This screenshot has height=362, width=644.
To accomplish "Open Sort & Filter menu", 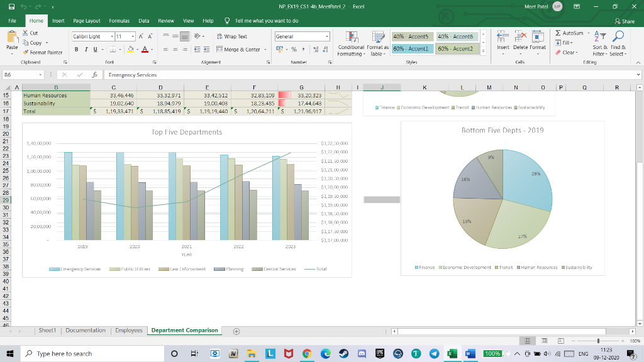I will pyautogui.click(x=600, y=44).
